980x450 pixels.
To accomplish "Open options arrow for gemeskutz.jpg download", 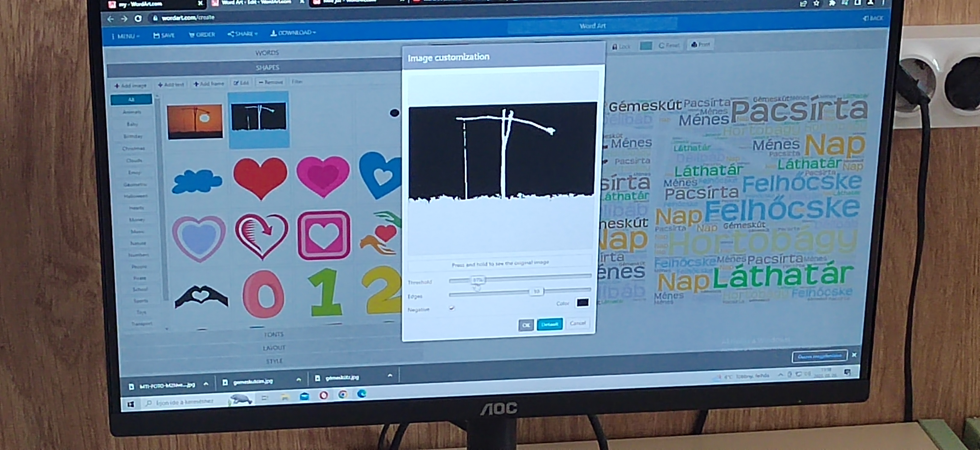I will (x=390, y=376).
